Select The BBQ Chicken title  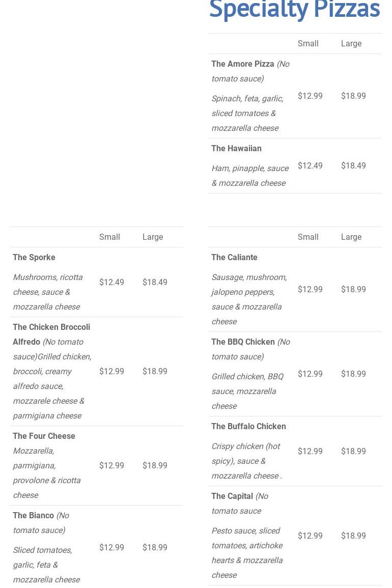pos(243,342)
